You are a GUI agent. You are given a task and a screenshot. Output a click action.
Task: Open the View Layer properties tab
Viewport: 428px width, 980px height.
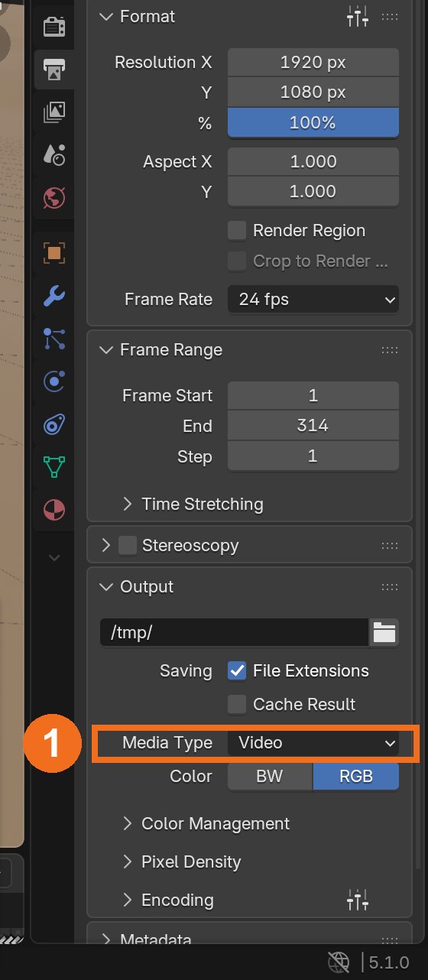[54, 112]
